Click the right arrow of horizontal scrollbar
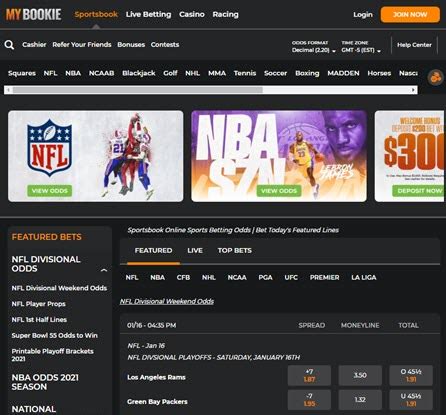 [x=413, y=90]
